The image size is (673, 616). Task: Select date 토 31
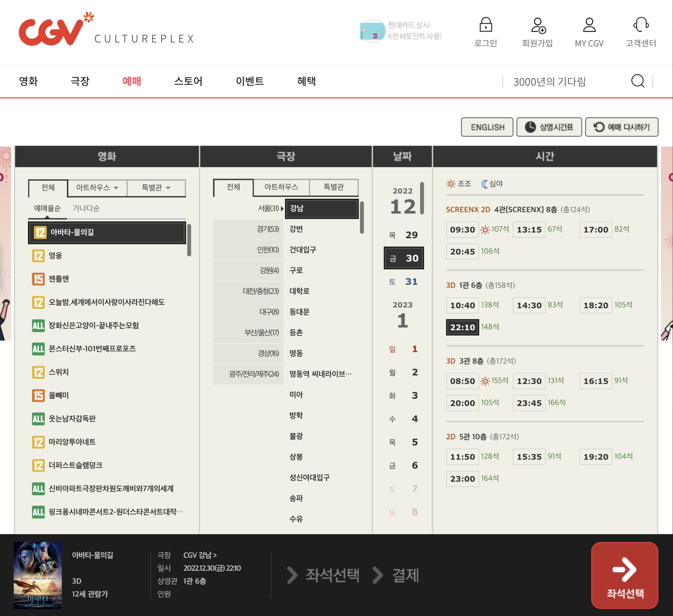404,282
